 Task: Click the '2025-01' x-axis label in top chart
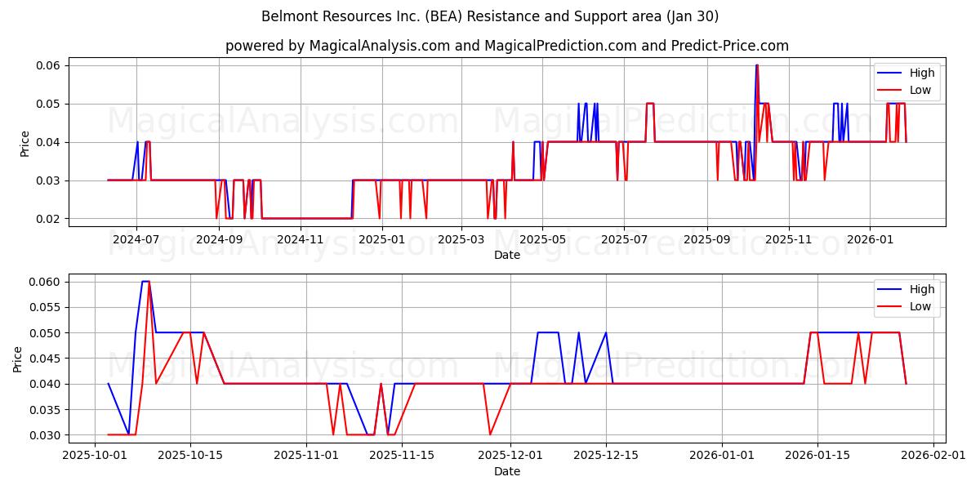(x=381, y=240)
